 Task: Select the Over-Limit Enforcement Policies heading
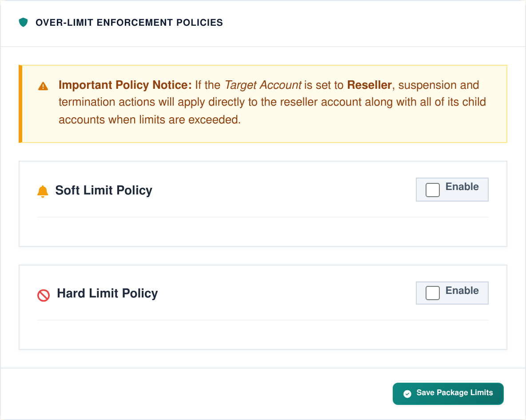(x=129, y=23)
